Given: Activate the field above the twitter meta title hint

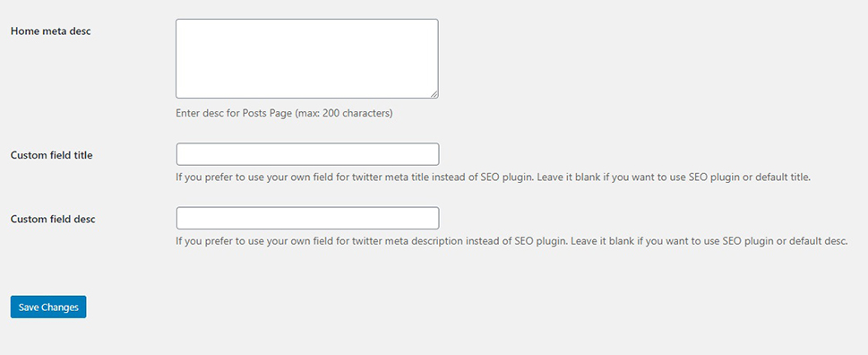Looking at the screenshot, I should coord(308,154).
